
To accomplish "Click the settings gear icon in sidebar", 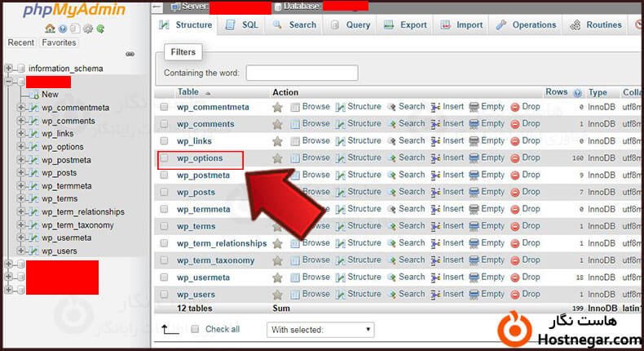I will [x=87, y=29].
